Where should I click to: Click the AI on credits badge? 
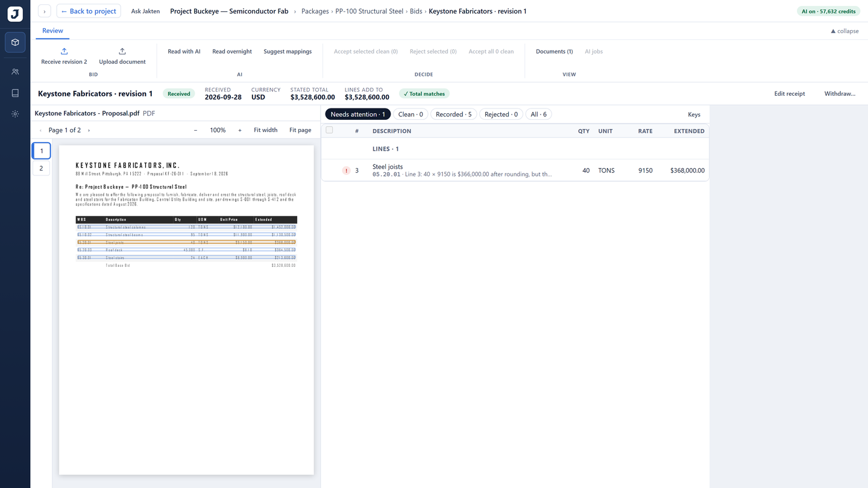click(828, 11)
